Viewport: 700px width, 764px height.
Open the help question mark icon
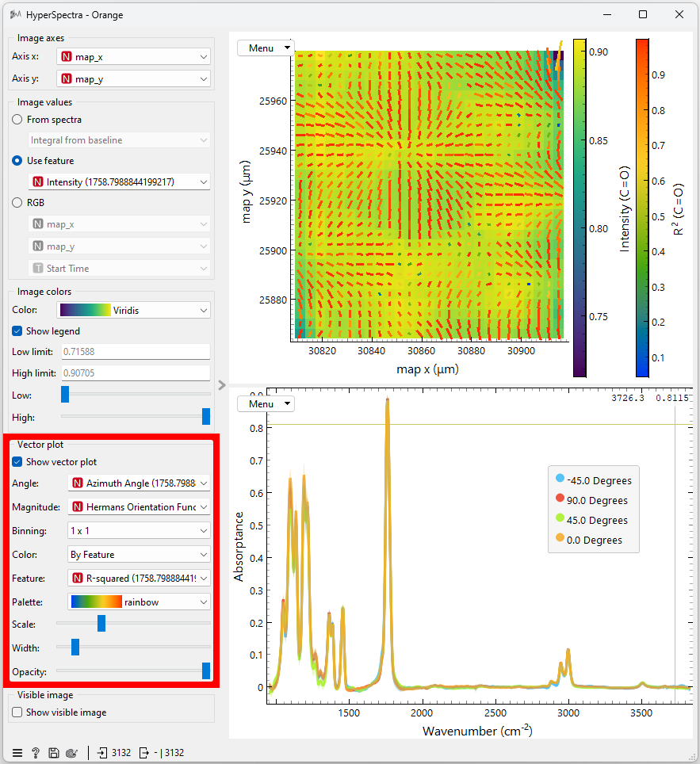click(x=36, y=753)
